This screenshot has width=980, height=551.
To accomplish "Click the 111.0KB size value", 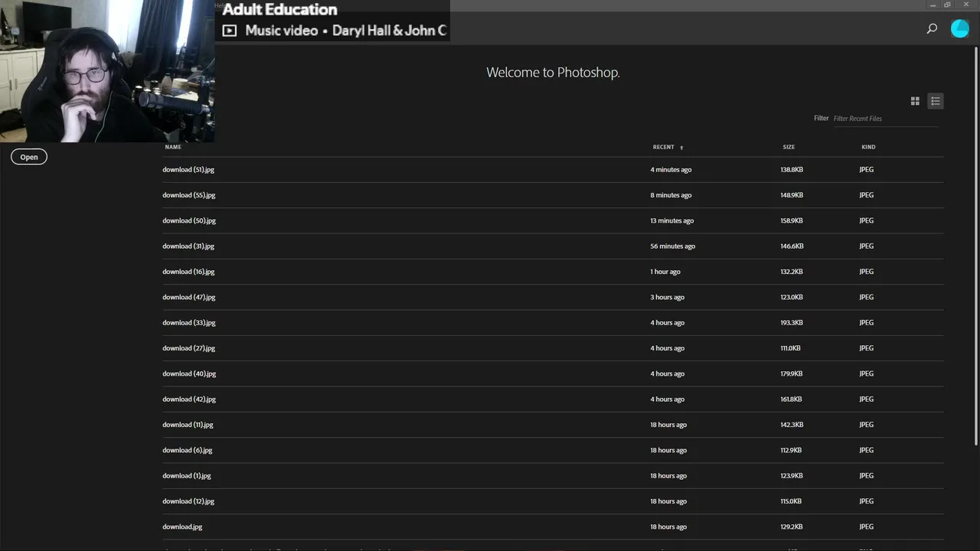I will pos(790,348).
